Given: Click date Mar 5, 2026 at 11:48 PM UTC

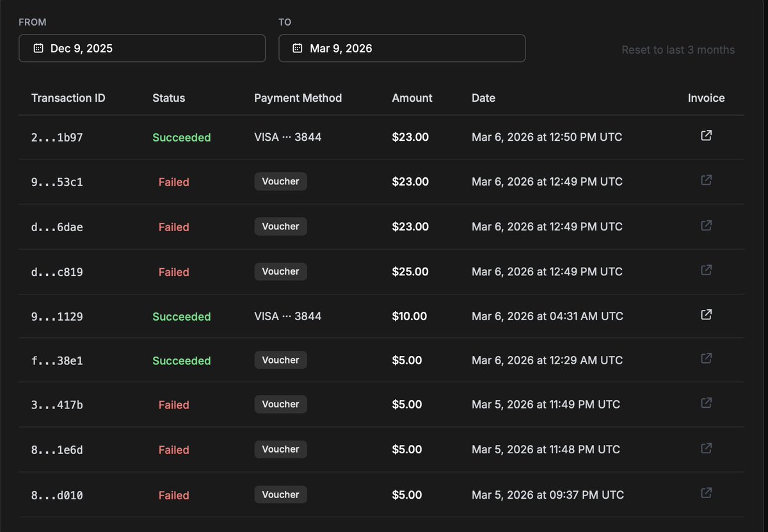Looking at the screenshot, I should click(546, 449).
